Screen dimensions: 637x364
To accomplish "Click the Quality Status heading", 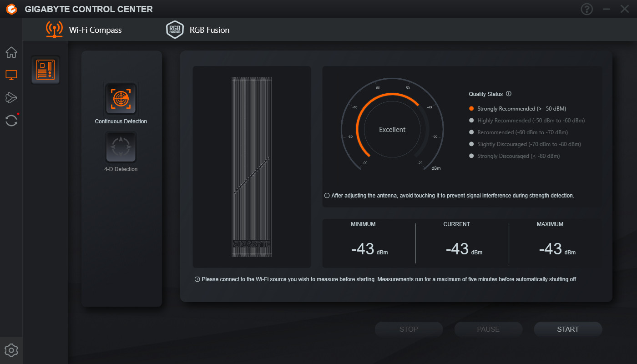I will click(x=486, y=94).
